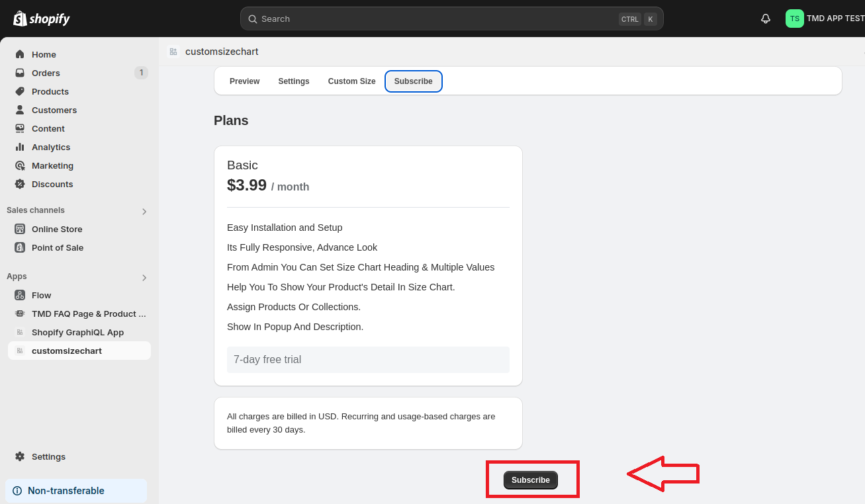
Task: Open the Discounts badge icon
Action: 20,184
